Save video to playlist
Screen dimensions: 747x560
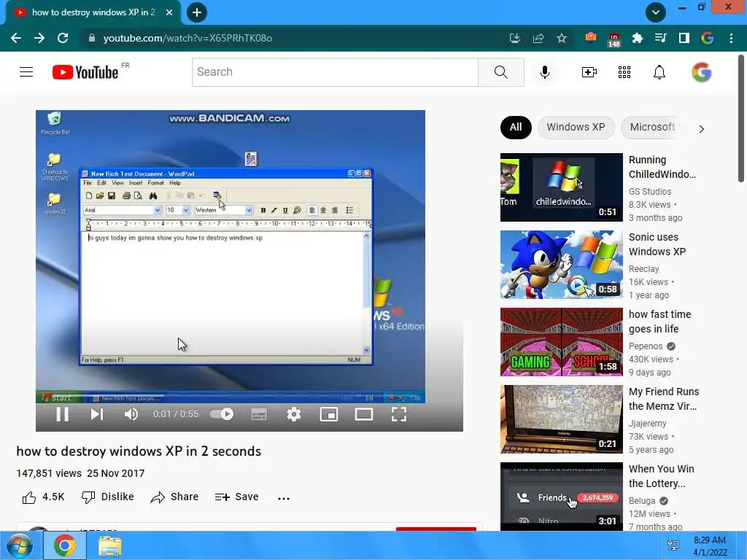236,497
